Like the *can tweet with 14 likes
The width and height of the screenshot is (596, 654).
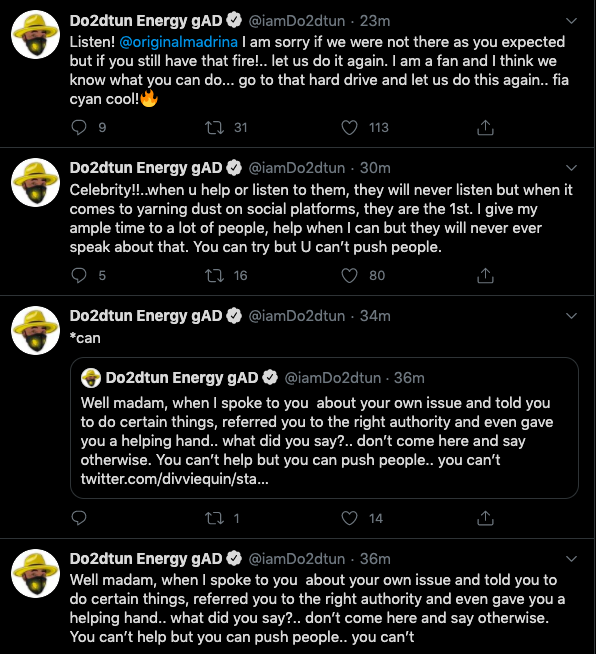click(x=349, y=518)
